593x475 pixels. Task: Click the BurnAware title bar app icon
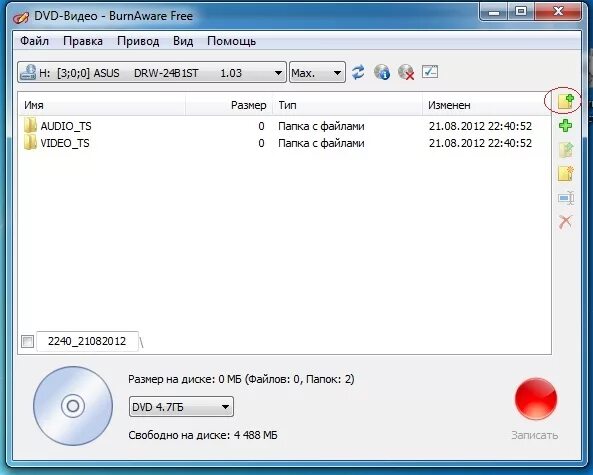tap(21, 17)
